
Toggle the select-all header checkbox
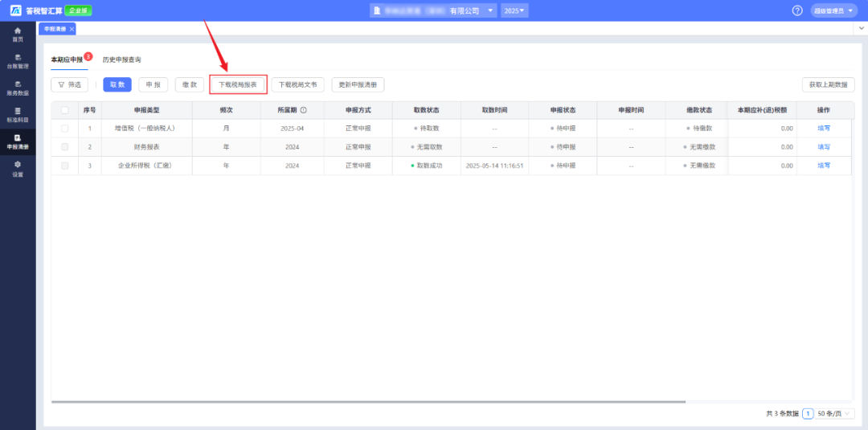pyautogui.click(x=65, y=110)
